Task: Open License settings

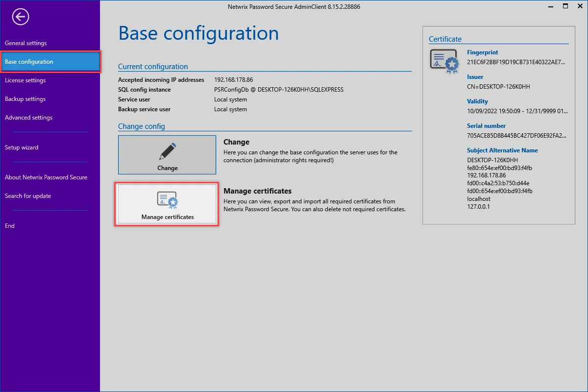Action: [25, 80]
